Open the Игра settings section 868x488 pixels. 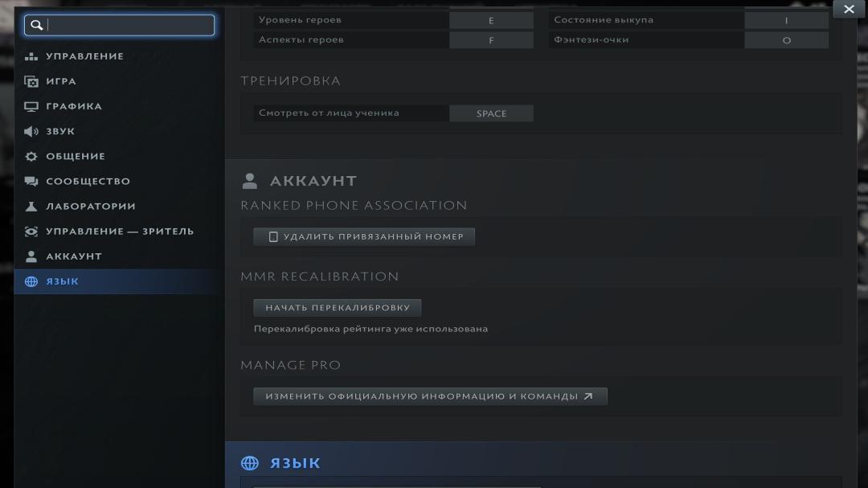(61, 81)
